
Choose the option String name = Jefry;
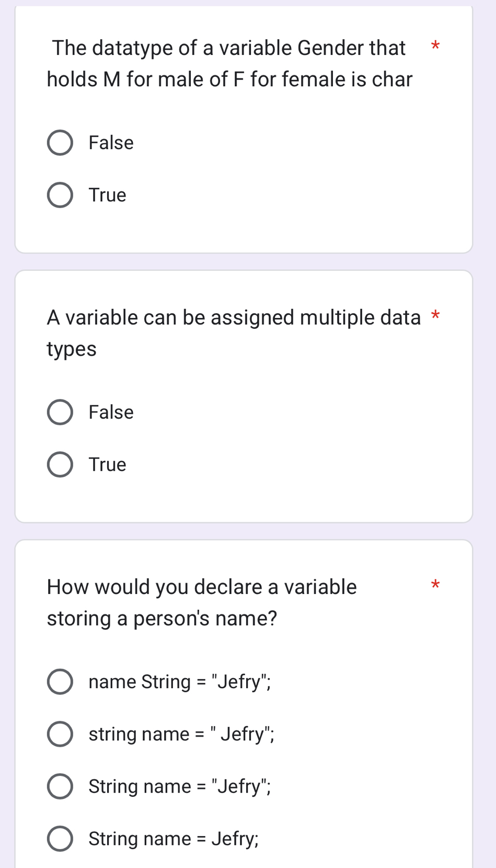tap(60, 838)
